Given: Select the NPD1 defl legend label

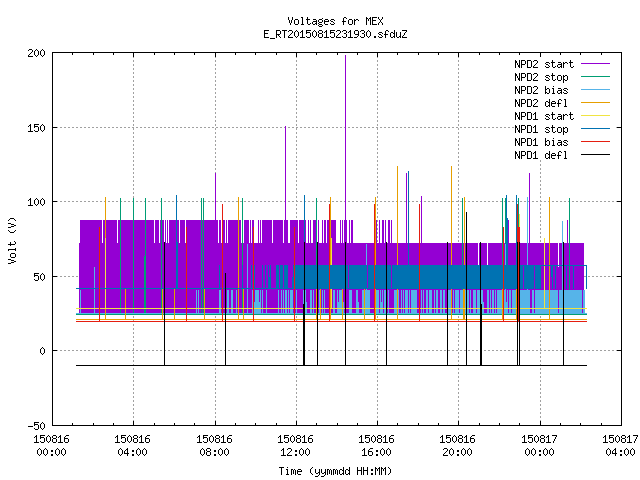Looking at the screenshot, I should coord(541,155).
